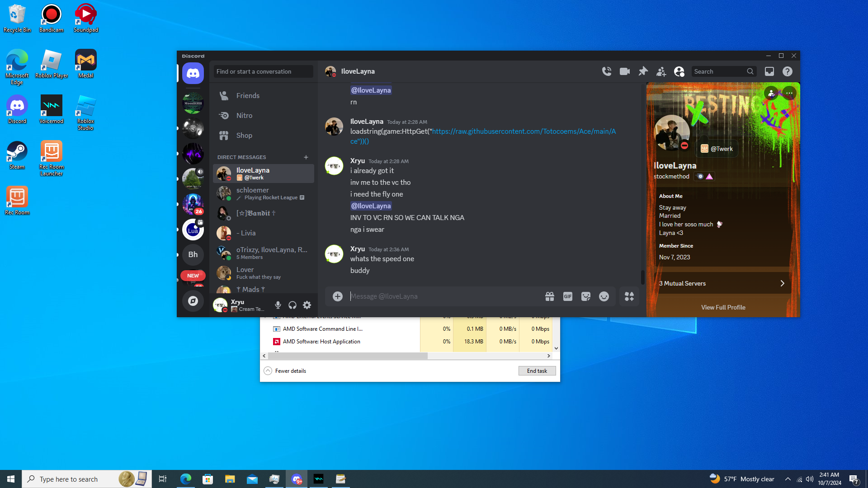This screenshot has height=488, width=868.
Task: Show hidden system tray icons
Action: coord(788,479)
